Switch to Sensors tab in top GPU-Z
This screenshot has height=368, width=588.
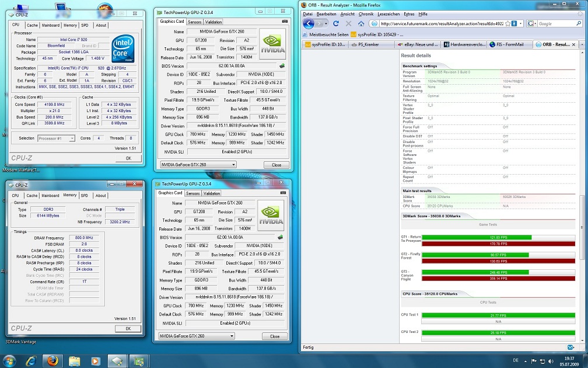pyautogui.click(x=195, y=22)
